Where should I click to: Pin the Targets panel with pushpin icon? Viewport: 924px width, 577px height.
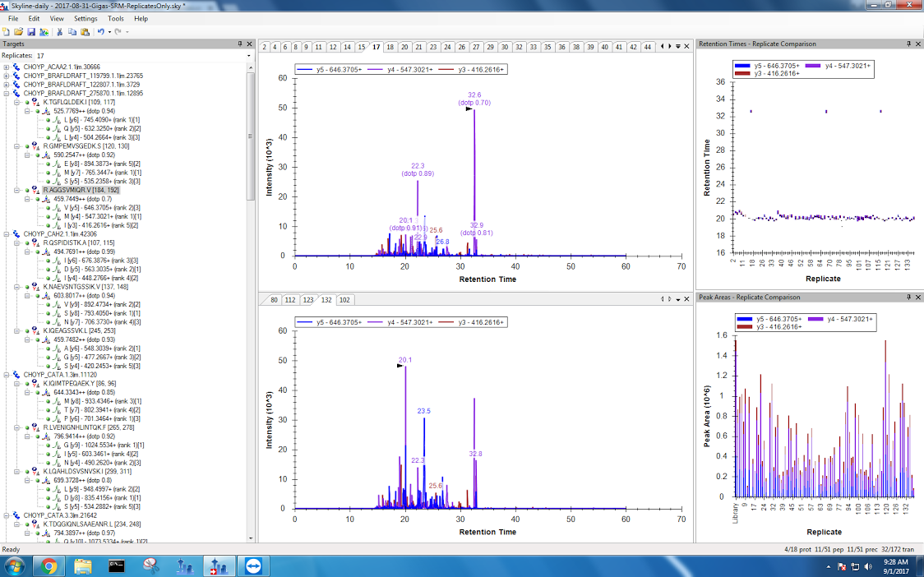pos(240,44)
